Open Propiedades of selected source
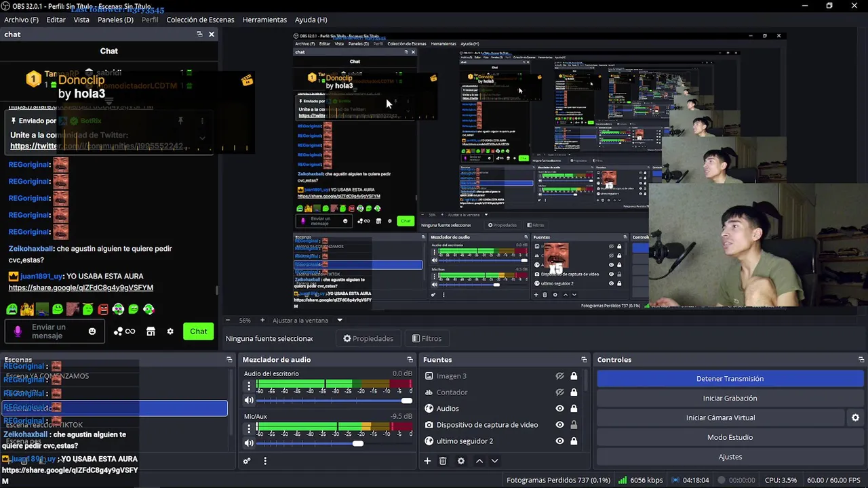This screenshot has width=868, height=488. tap(368, 338)
